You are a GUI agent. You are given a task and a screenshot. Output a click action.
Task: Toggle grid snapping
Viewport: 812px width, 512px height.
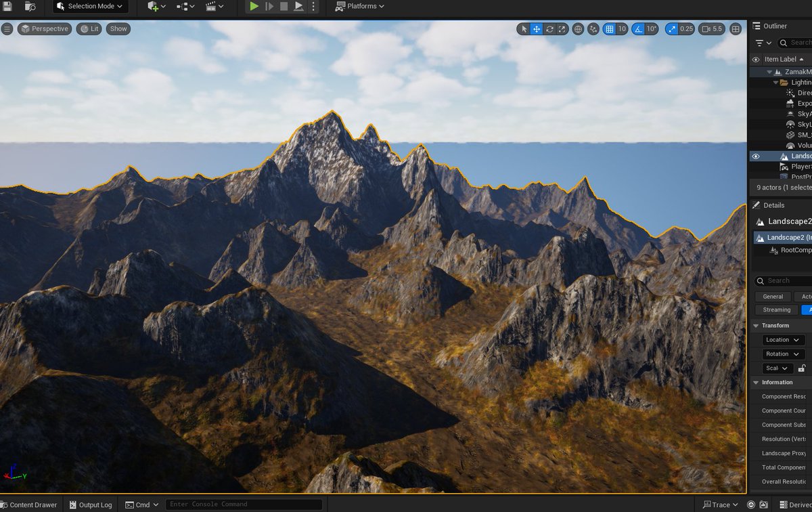point(609,29)
